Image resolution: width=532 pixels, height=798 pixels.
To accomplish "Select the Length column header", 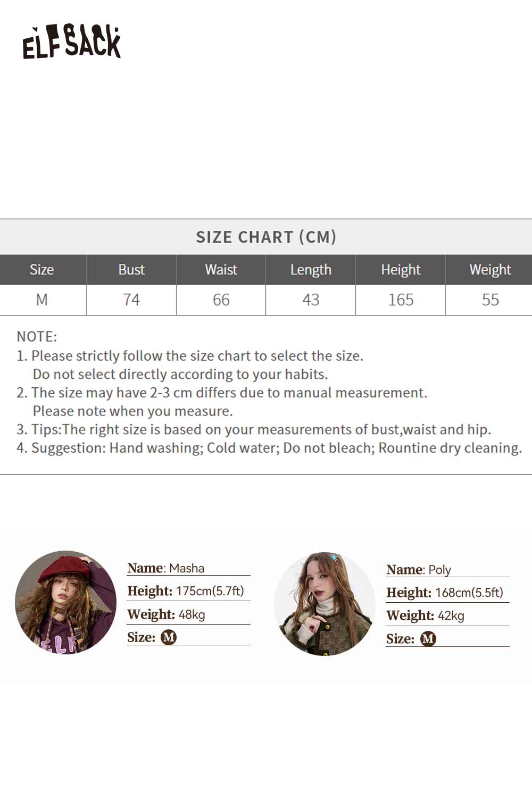I will 311,270.
